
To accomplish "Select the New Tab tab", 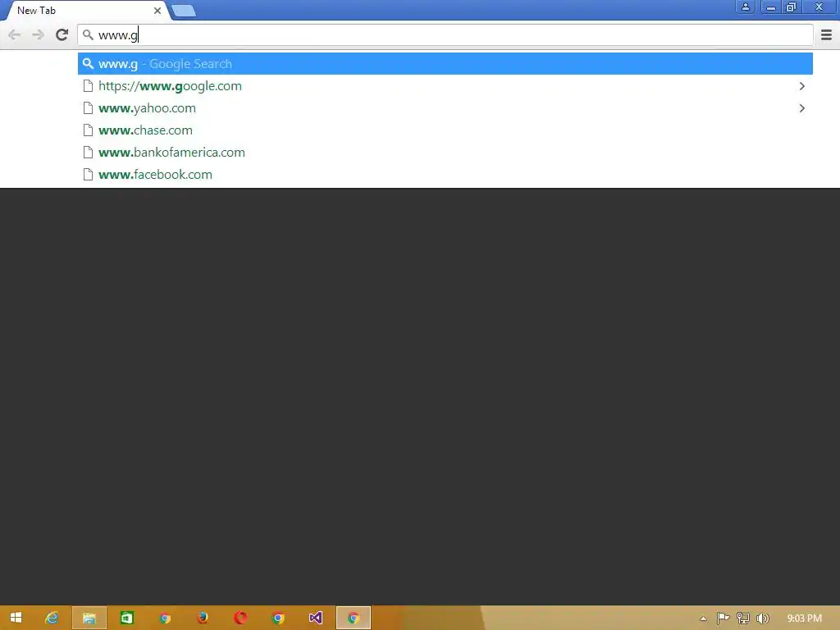I will (x=85, y=11).
